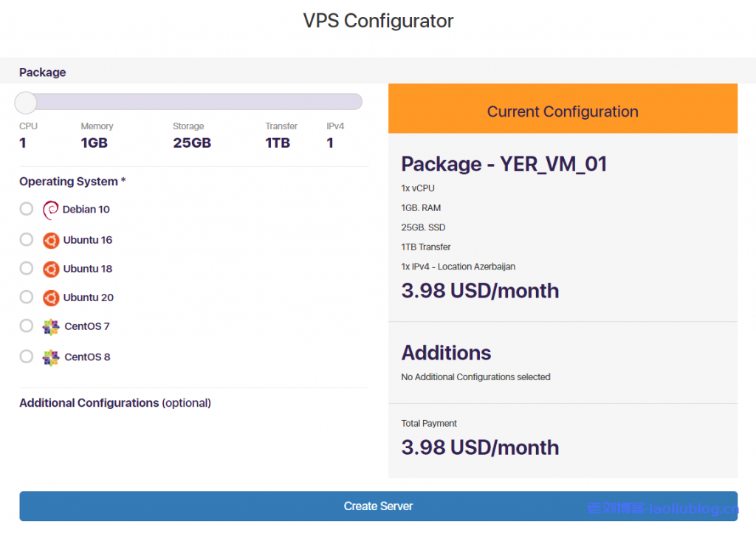Select the Ubuntu 16 radio button
The height and width of the screenshot is (533, 756).
[x=27, y=239]
